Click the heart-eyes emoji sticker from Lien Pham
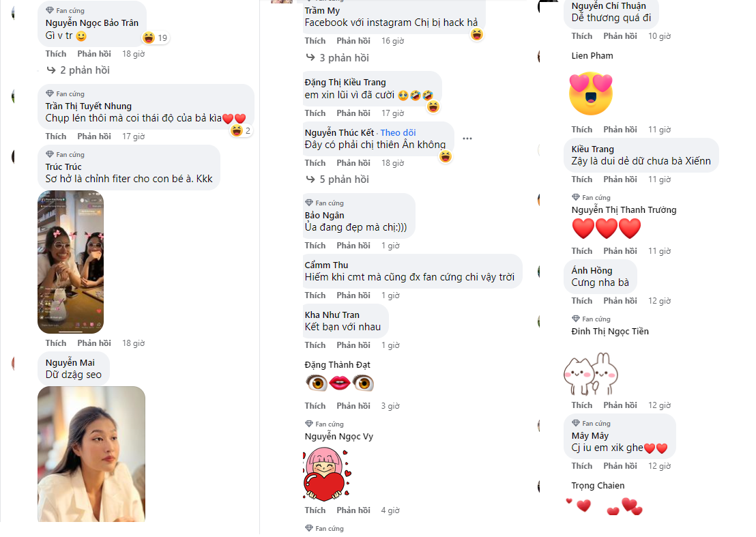This screenshot has height=537, width=756. 590,93
